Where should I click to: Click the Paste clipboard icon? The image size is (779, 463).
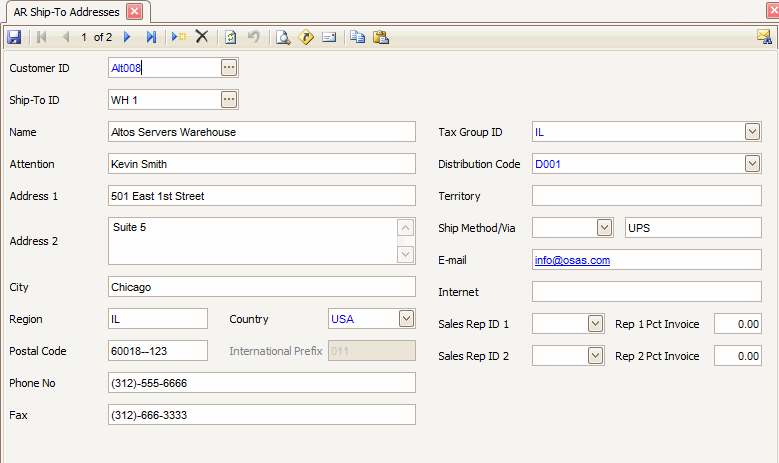coord(380,37)
